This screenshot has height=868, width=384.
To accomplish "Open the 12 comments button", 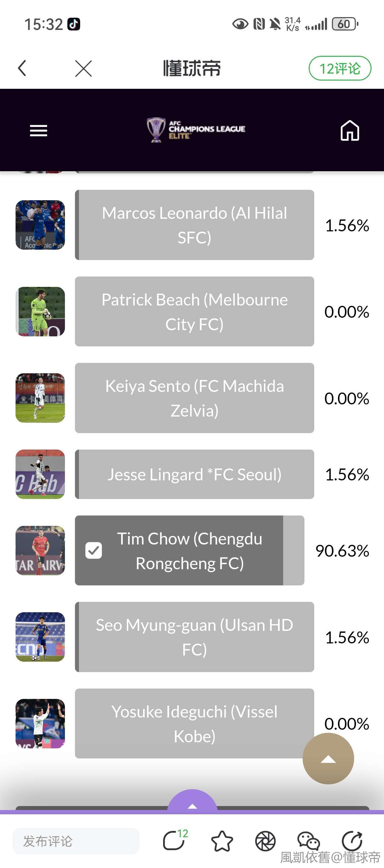I will click(x=340, y=68).
